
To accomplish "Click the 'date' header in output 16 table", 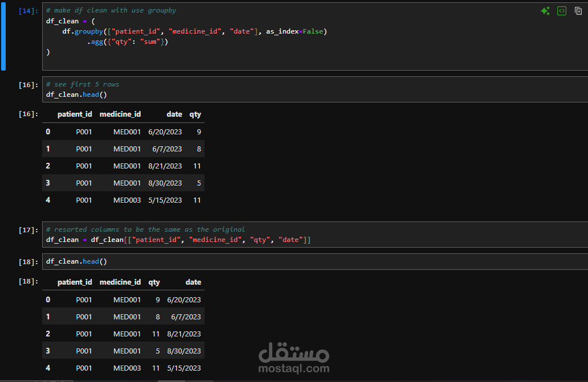I will pos(174,114).
